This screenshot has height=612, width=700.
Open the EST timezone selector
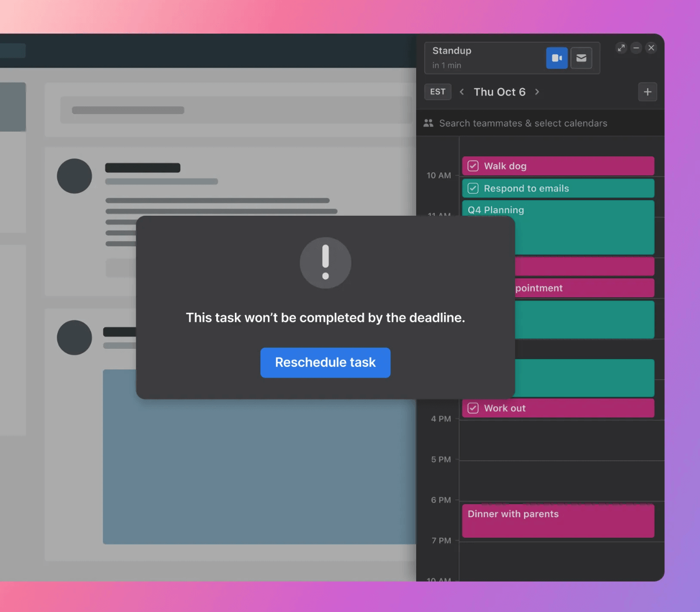coord(437,92)
